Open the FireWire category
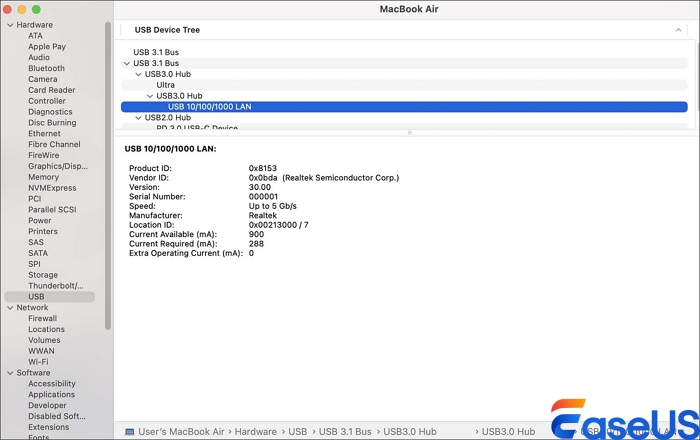The width and height of the screenshot is (700, 440). (44, 155)
